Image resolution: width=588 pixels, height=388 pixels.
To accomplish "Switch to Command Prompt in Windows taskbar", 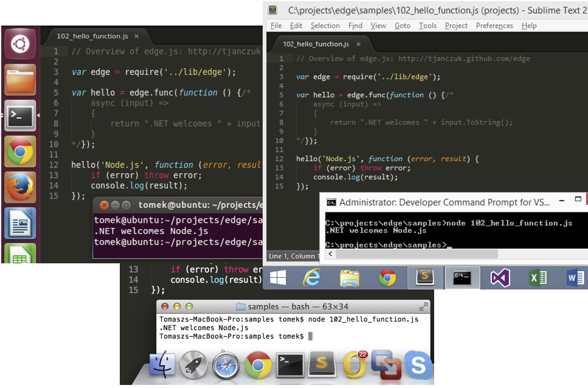I will tap(462, 278).
